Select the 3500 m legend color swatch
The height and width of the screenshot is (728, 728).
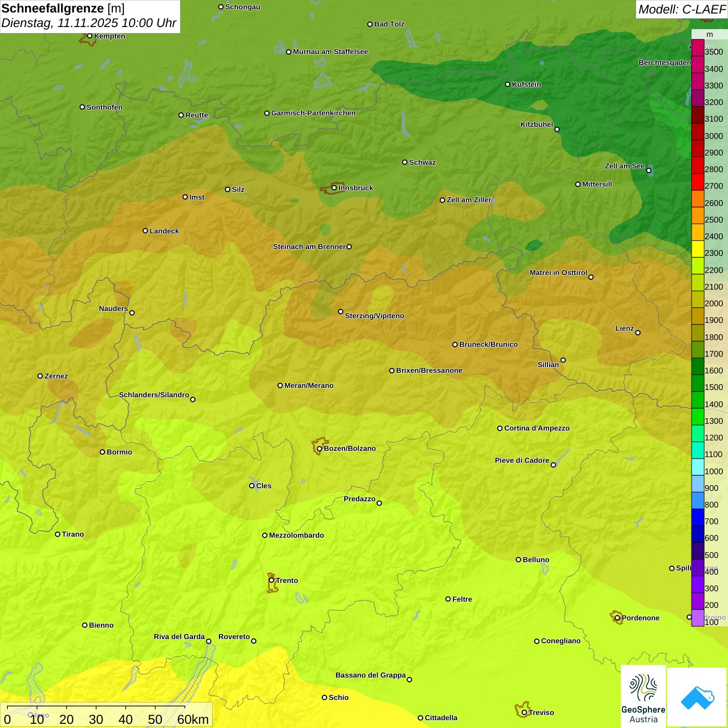tap(698, 48)
